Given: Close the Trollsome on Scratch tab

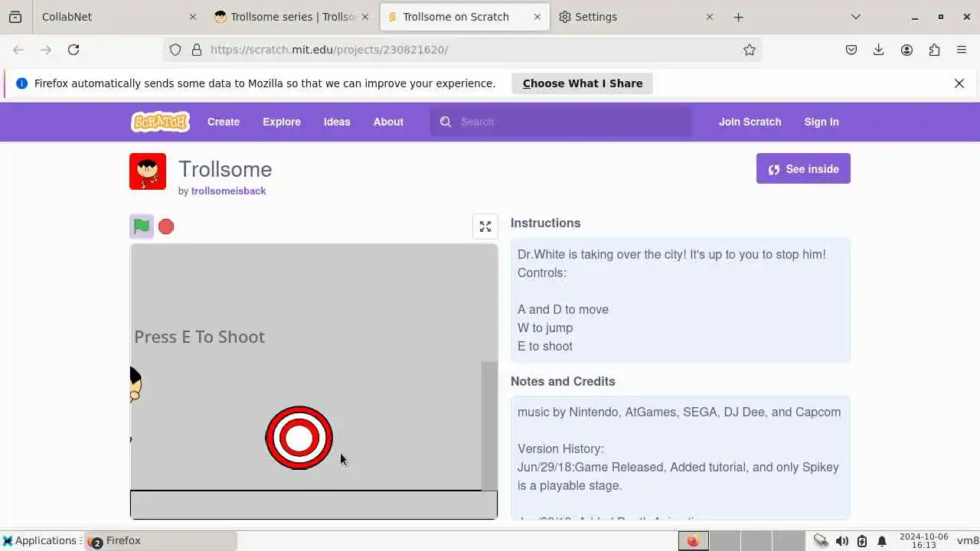Looking at the screenshot, I should 537,17.
